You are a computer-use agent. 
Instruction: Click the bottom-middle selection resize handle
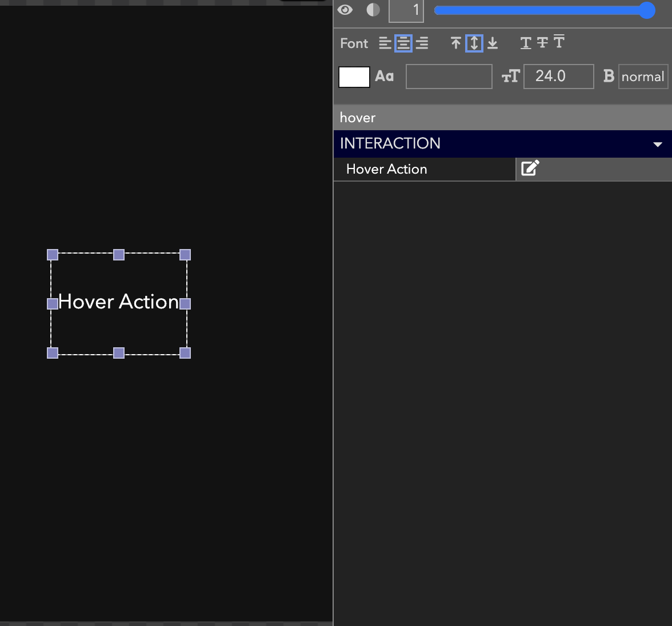tap(119, 353)
